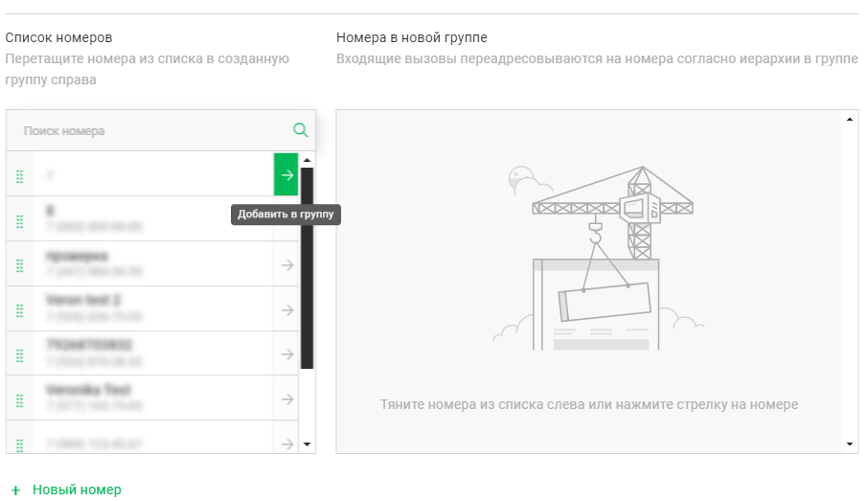This screenshot has width=868, height=501.
Task: Click the green add-to-group arrow on first row
Action: point(286,174)
